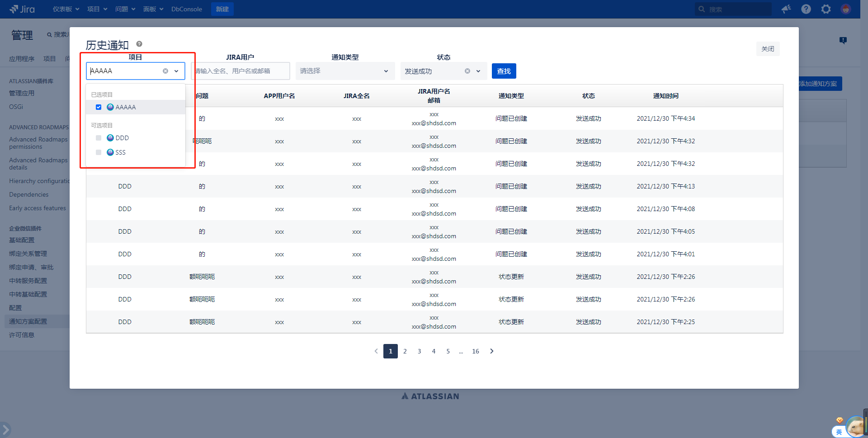This screenshot has width=868, height=438.
Task: Clear the selected AAAAA project value
Action: click(165, 71)
